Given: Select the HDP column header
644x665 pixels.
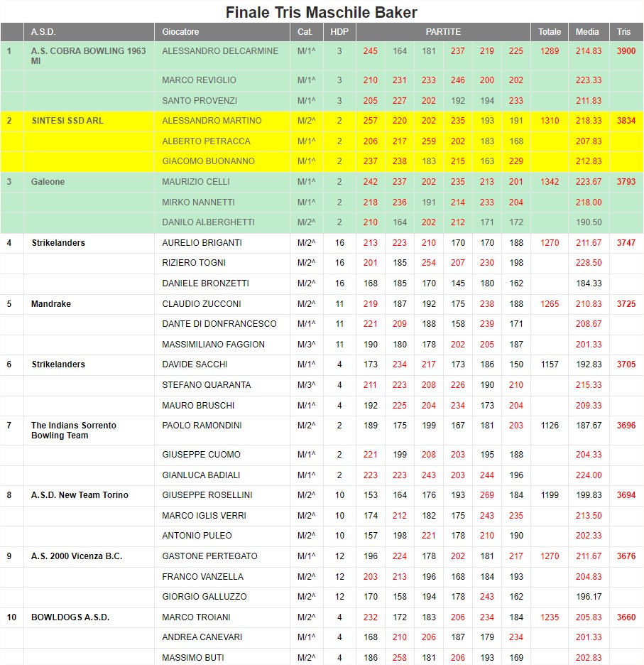Looking at the screenshot, I should tap(339, 32).
